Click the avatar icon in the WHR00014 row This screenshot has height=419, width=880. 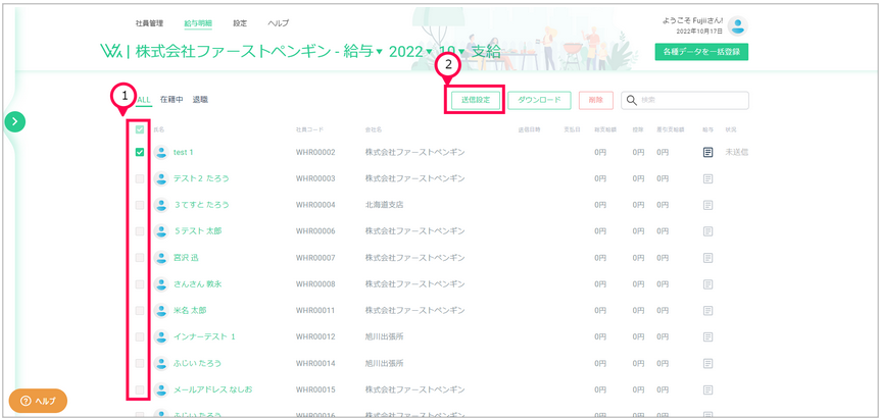(162, 363)
